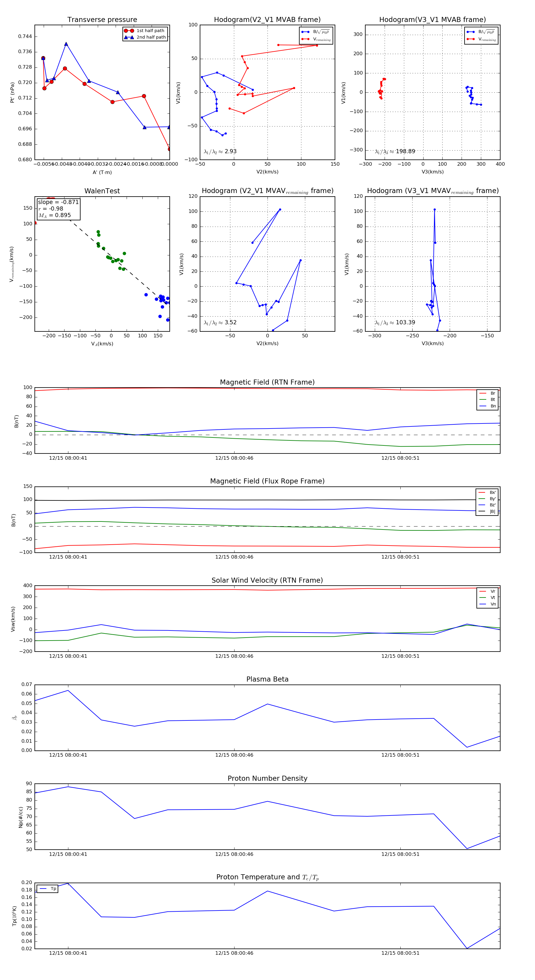Click the A' (T·m) x-axis label
Screen dimensions: 535x980
pos(102,172)
